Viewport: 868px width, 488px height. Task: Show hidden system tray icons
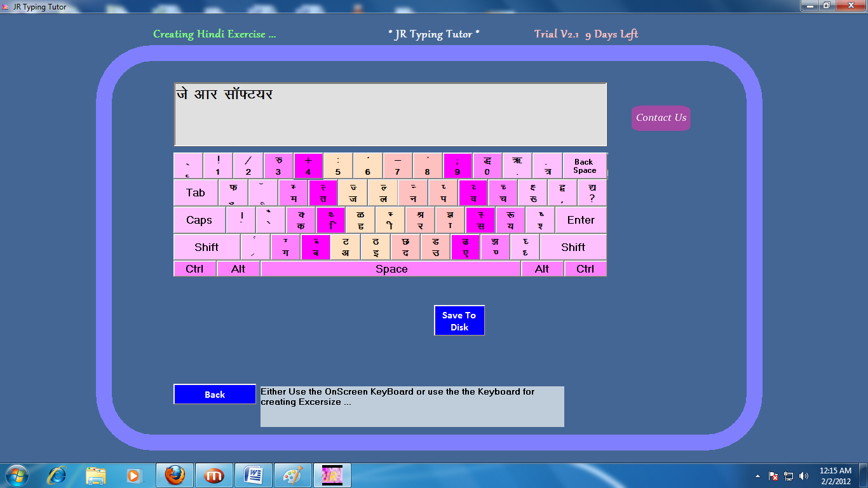[757, 476]
